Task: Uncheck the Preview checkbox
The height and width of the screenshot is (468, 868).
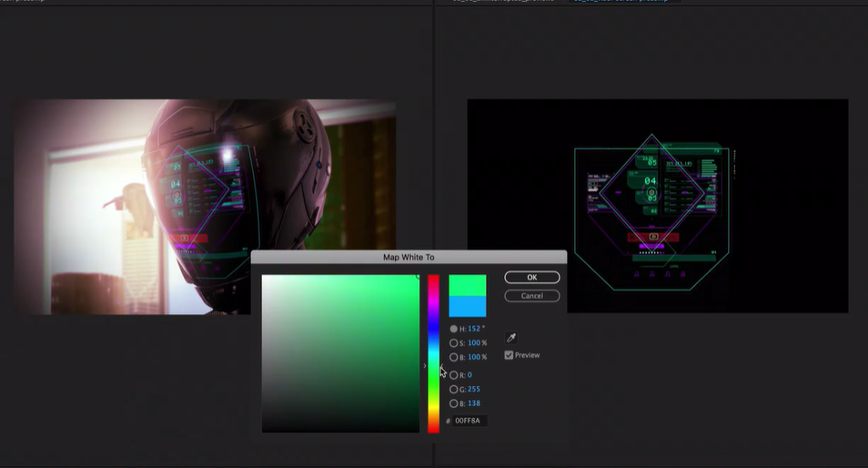Action: pos(509,355)
